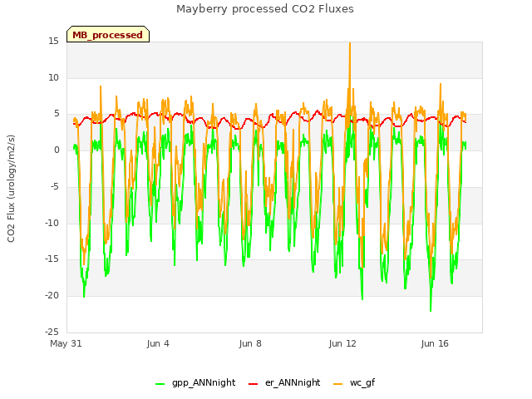This screenshot has width=532, height=399.
Task: Click the Jun 16 x-axis label
Action: point(435,343)
